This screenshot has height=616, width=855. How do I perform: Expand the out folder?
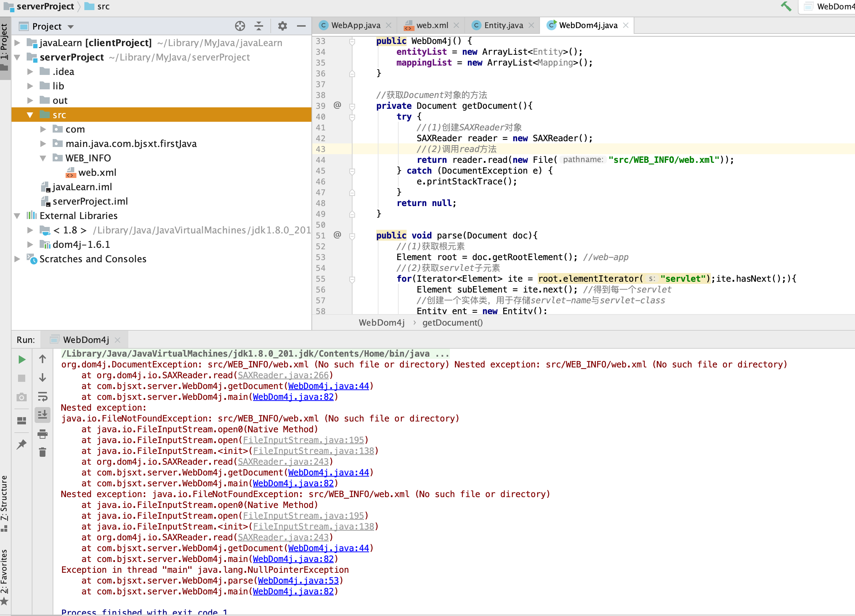[x=30, y=100]
